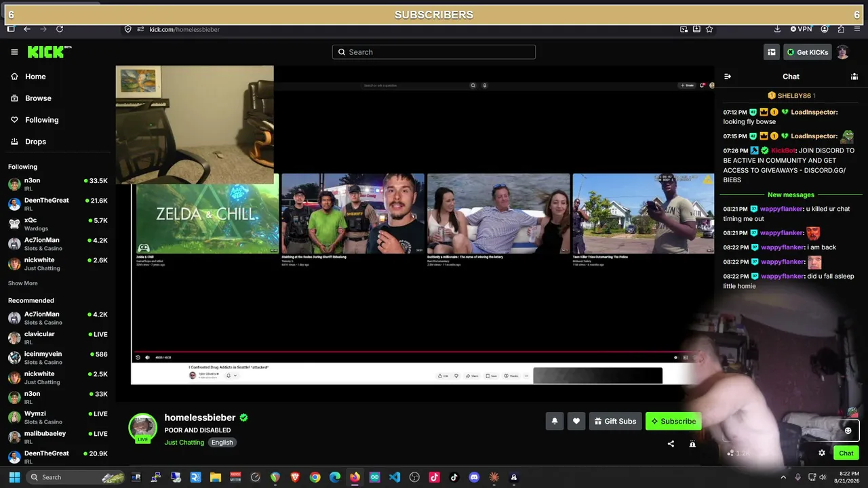Switch to Firefox in the taskbar
Screen dimensions: 868x488
click(355, 477)
